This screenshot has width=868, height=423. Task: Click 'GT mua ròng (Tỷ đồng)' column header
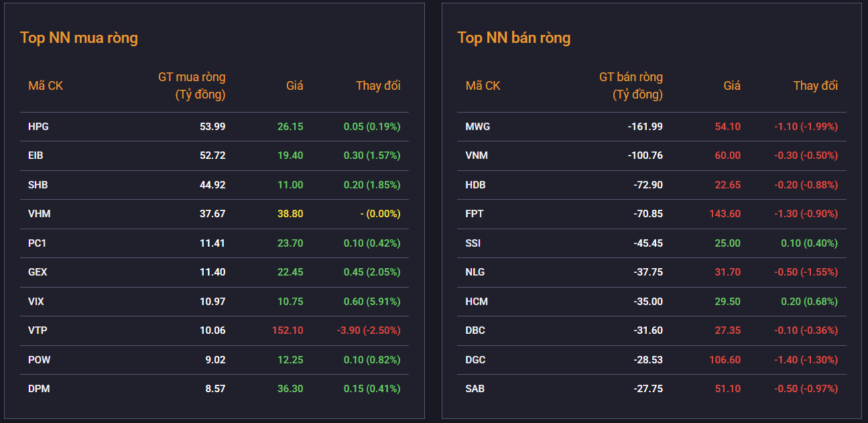coord(192,86)
